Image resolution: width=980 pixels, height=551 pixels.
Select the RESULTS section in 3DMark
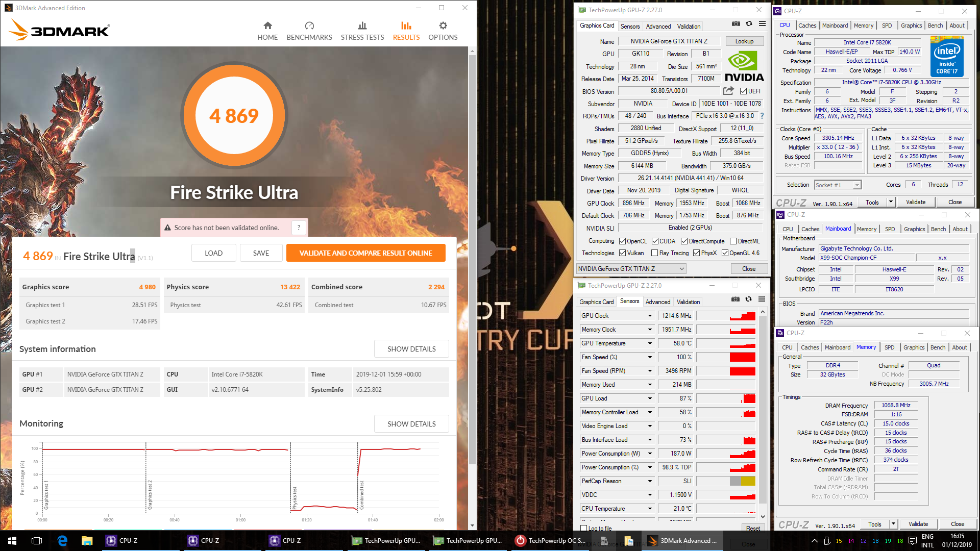406,31
